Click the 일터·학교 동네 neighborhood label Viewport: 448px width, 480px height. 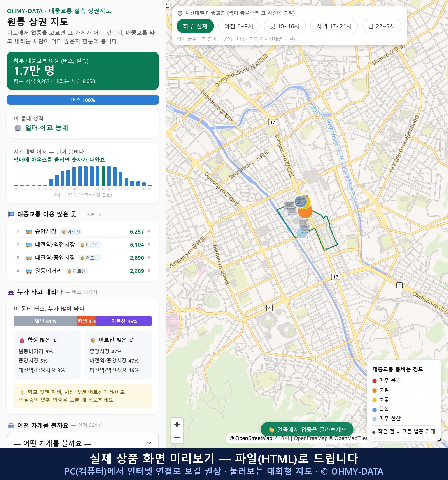tap(47, 128)
